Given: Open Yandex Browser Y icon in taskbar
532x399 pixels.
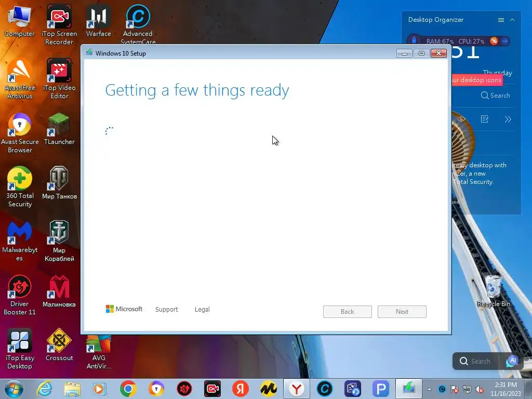Looking at the screenshot, I should 297,389.
